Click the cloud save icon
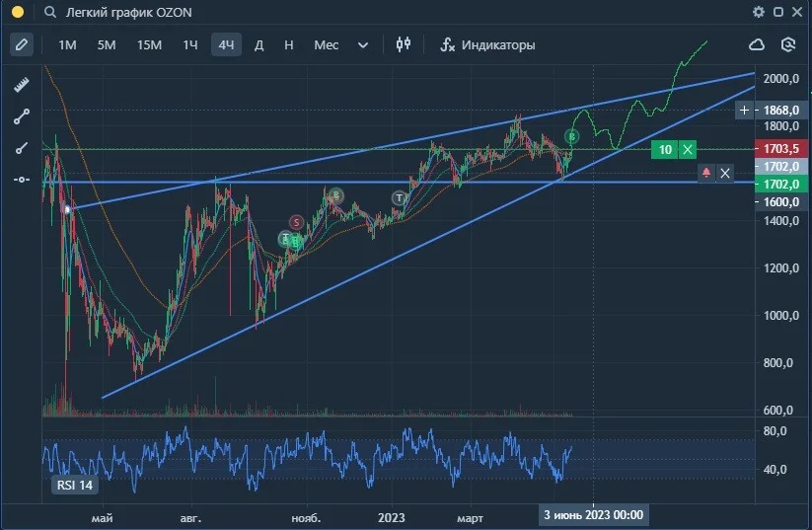The image size is (812, 530). [x=757, y=44]
